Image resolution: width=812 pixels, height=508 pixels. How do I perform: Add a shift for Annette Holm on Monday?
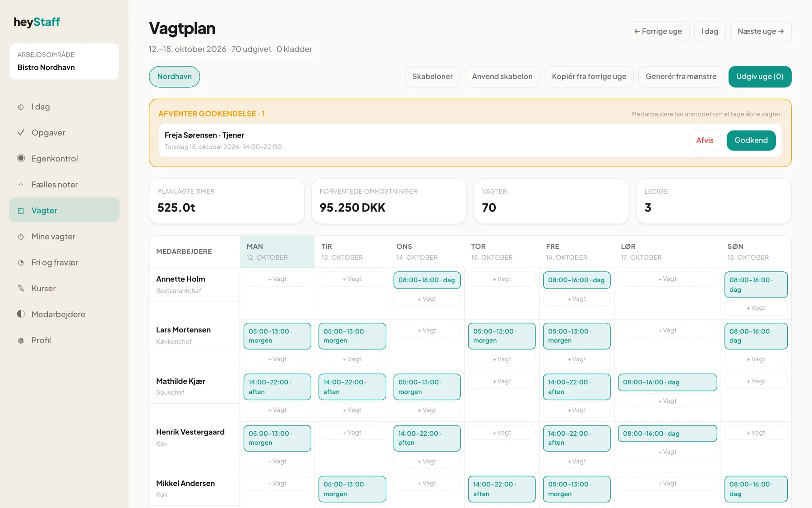[x=277, y=279]
